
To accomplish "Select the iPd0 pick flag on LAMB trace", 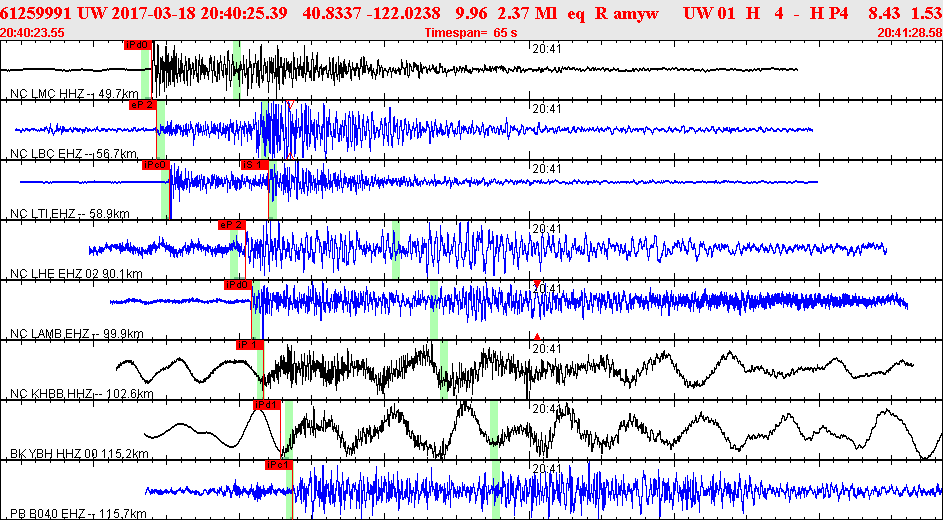I will (238, 285).
